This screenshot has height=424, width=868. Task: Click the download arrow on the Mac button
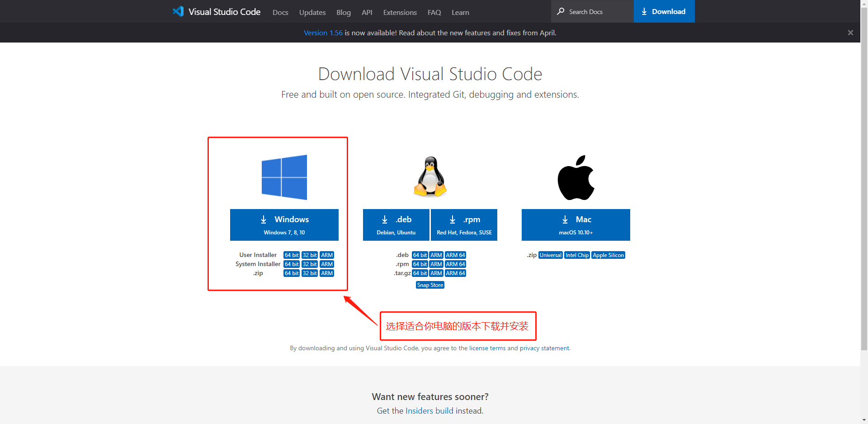tap(565, 219)
